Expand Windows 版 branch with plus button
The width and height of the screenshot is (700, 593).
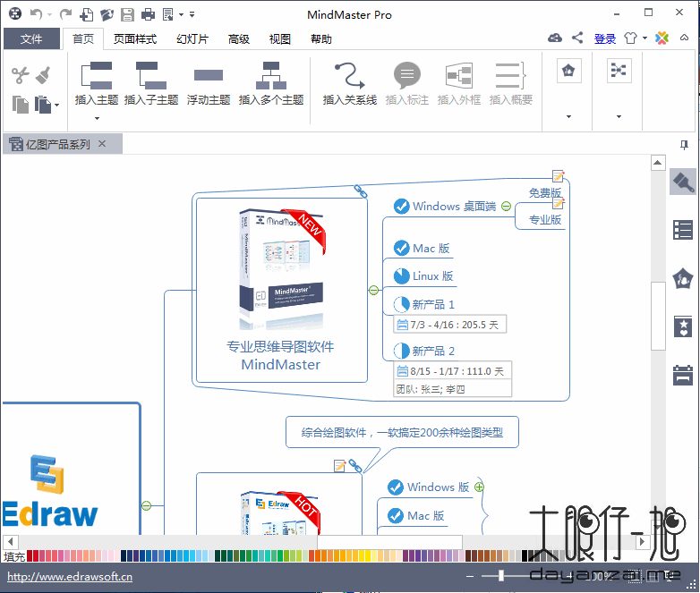479,487
